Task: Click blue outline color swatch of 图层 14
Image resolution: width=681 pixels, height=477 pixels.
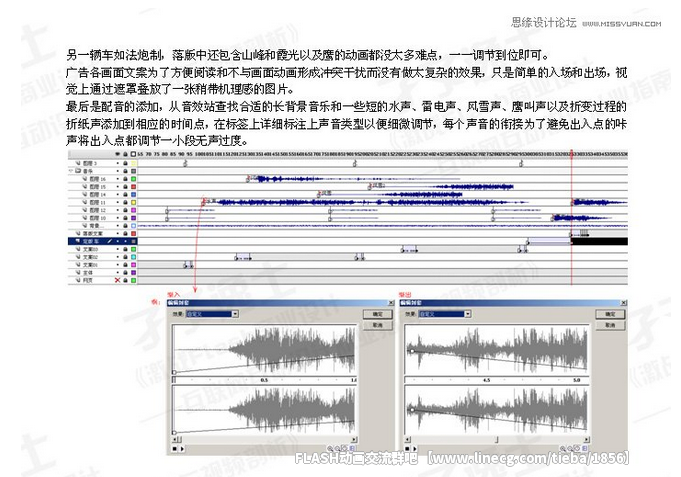Action: [x=133, y=195]
